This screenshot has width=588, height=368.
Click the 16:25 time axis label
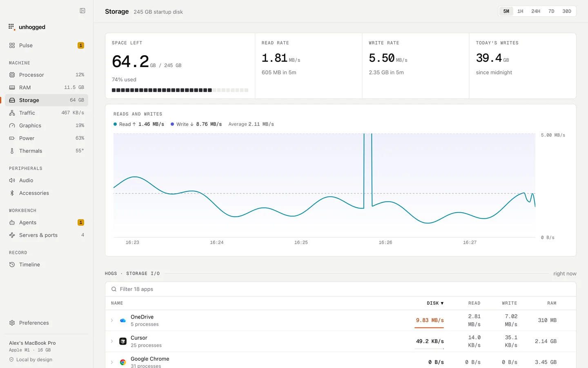[301, 242]
